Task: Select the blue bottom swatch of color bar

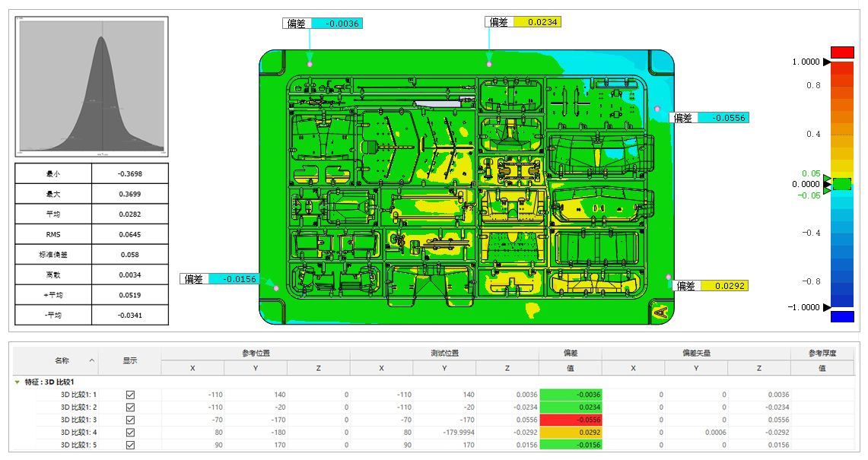Action: pyautogui.click(x=842, y=316)
